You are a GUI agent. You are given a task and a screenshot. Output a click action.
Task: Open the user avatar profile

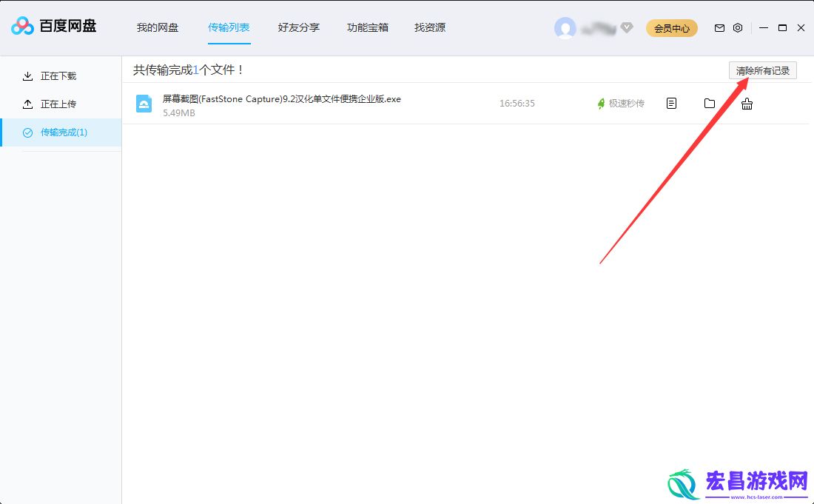565,28
